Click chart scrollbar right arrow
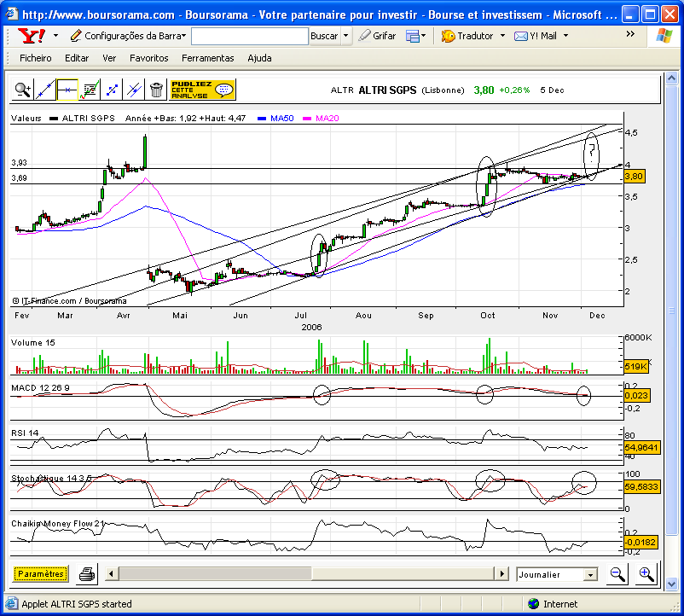Viewport: 684px width, 616px height. pyautogui.click(x=502, y=573)
